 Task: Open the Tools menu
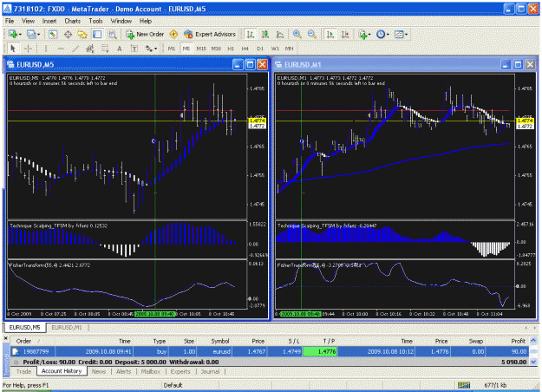pos(95,21)
